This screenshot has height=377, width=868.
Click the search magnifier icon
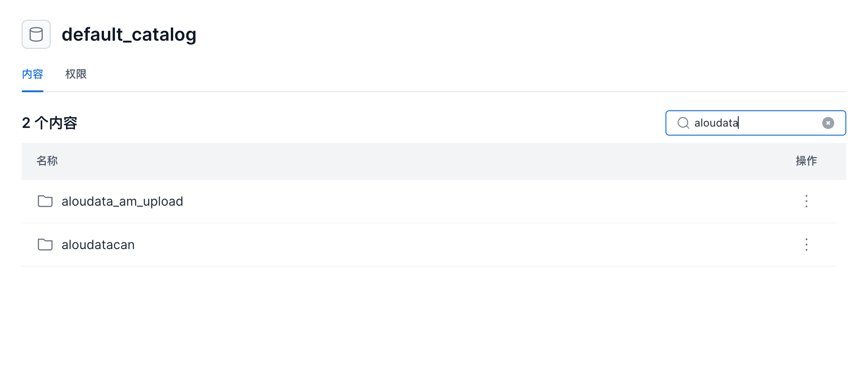pos(683,123)
